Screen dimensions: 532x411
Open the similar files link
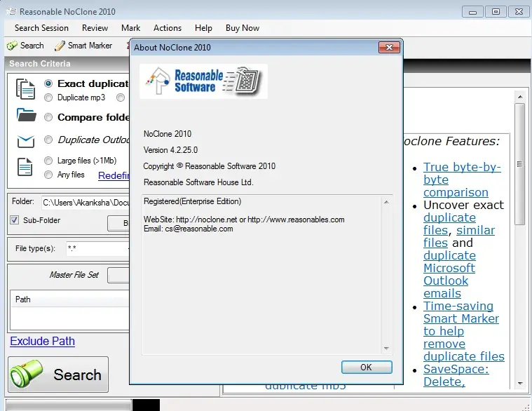click(x=459, y=236)
